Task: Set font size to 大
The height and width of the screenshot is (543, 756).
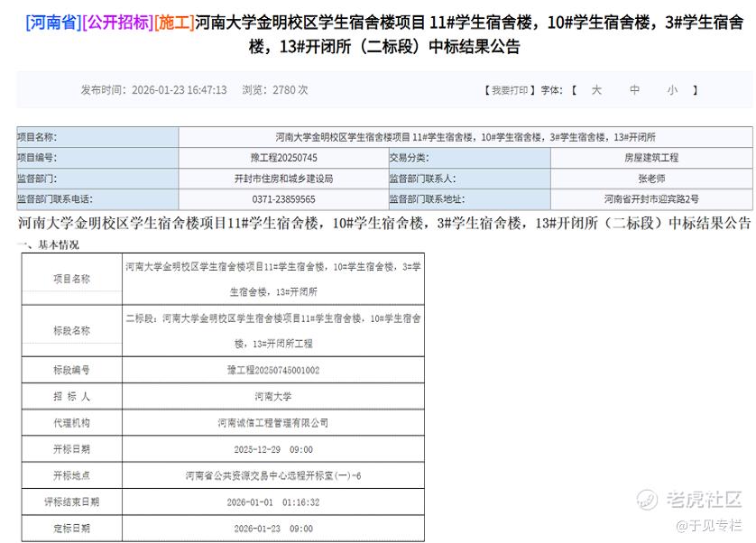Action: pos(596,90)
